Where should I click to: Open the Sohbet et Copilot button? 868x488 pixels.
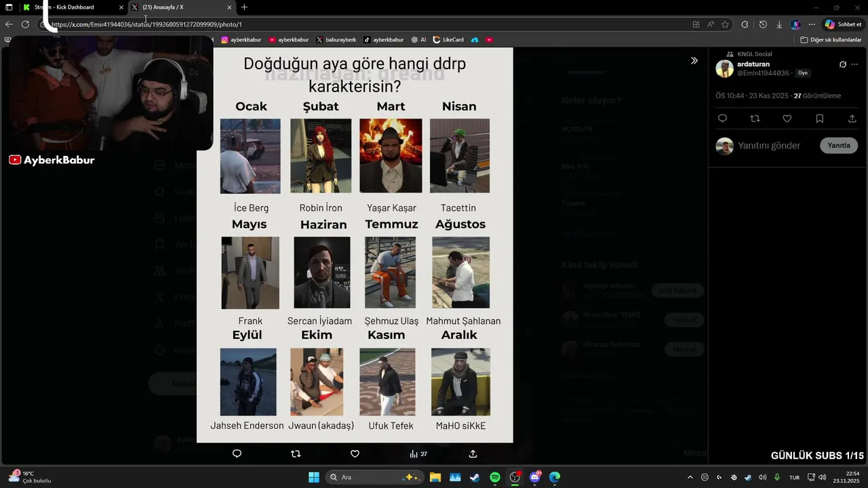point(843,24)
